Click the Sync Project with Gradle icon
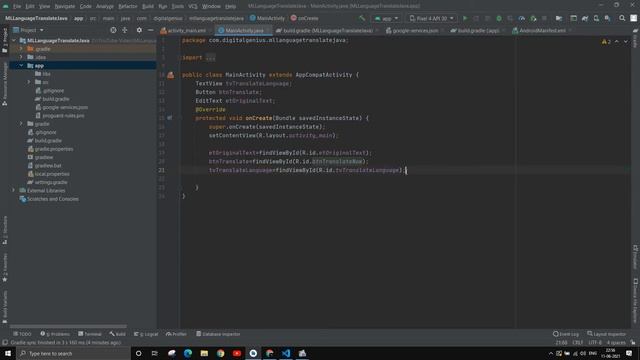Image resolution: width=640 pixels, height=360 pixels. [x=584, y=18]
